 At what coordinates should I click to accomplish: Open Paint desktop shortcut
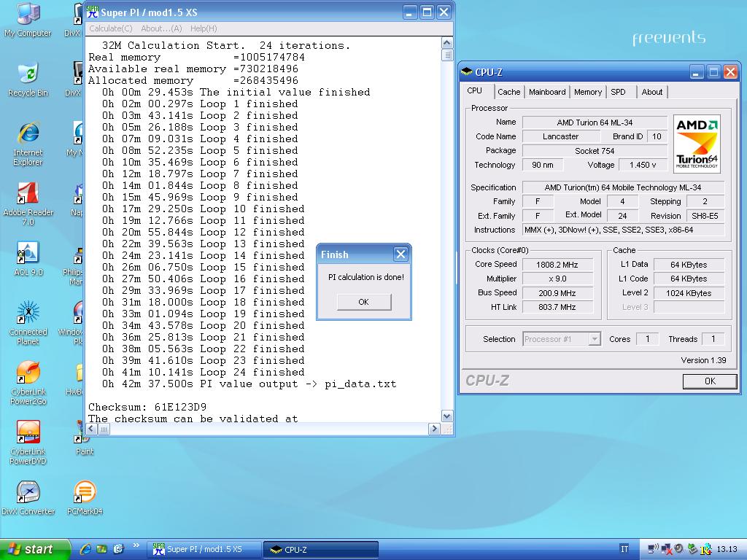coord(85,438)
